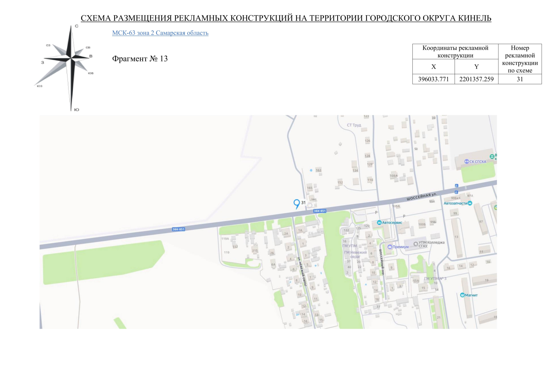Click the УПМ Колледжа СГАУ graduation icon
Image resolution: width=555 pixels, height=392 pixels.
416,244
